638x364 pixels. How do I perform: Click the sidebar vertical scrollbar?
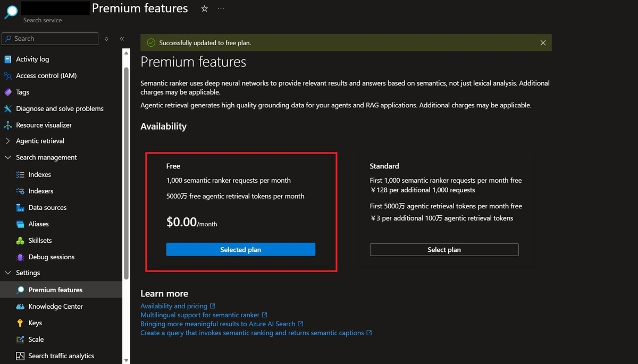[x=126, y=170]
